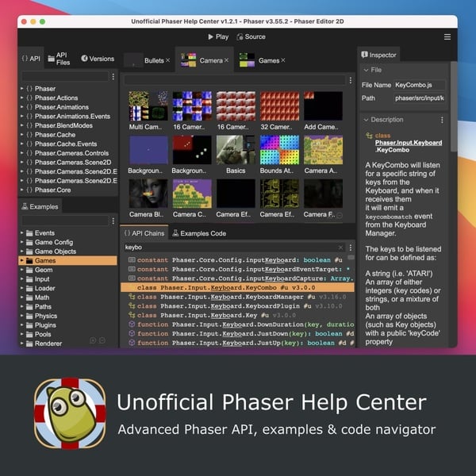Expand the Events examples folder
476x476 pixels.
click(22, 232)
